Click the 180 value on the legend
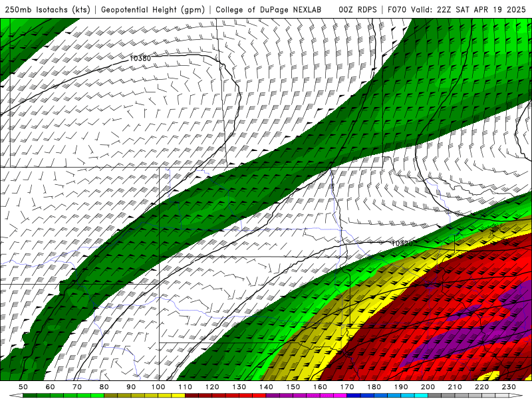Screen dimensions: 532x399 pyautogui.click(x=374, y=387)
